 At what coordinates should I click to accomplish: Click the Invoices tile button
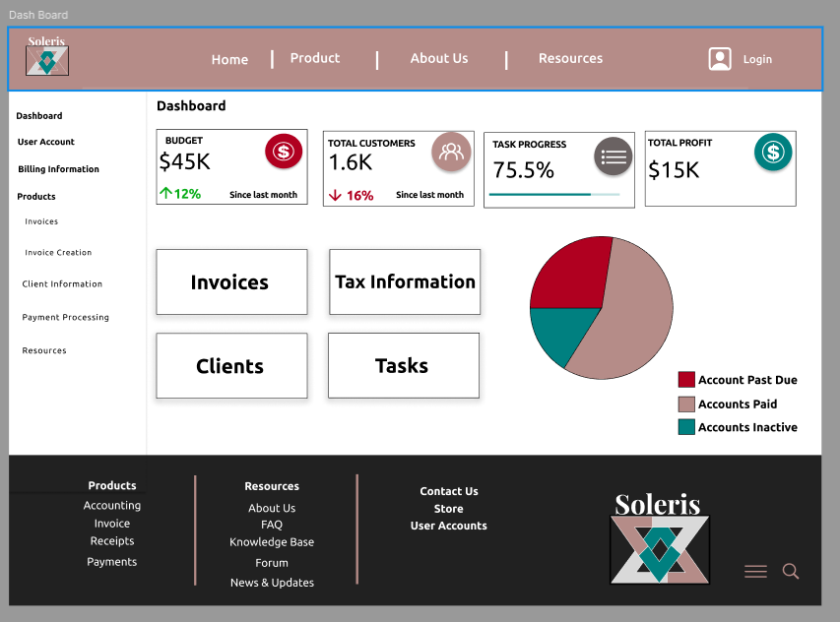(232, 282)
